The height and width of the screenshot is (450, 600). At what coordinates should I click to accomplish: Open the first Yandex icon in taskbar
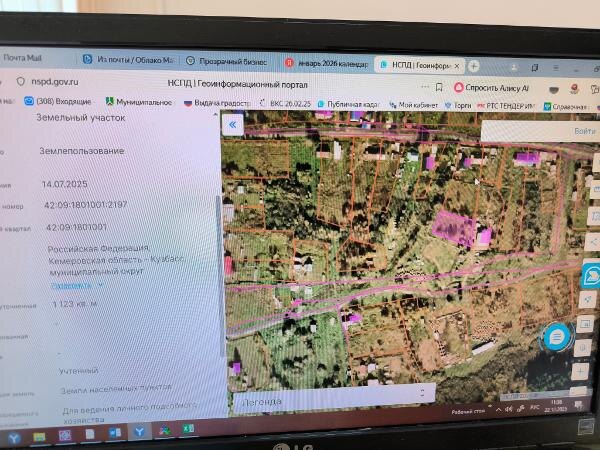click(14, 438)
